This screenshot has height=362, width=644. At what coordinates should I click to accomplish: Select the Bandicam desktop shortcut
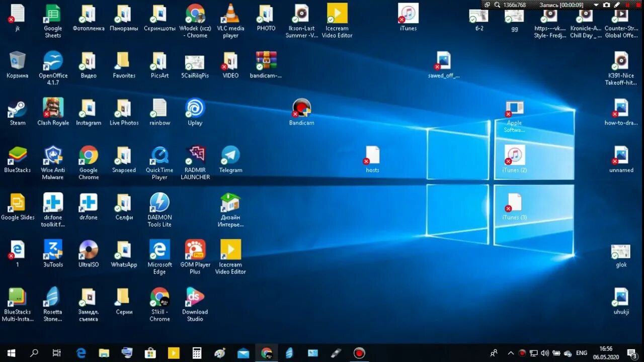[x=301, y=112]
